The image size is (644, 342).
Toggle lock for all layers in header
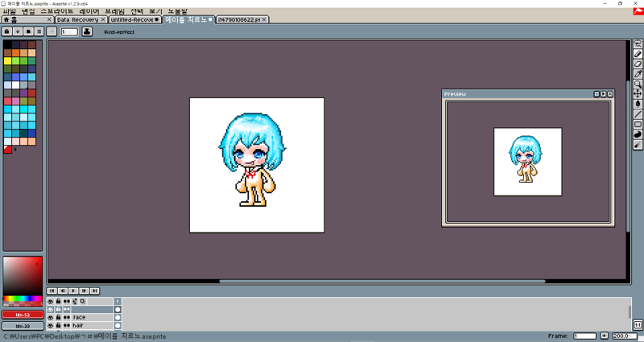[58, 301]
